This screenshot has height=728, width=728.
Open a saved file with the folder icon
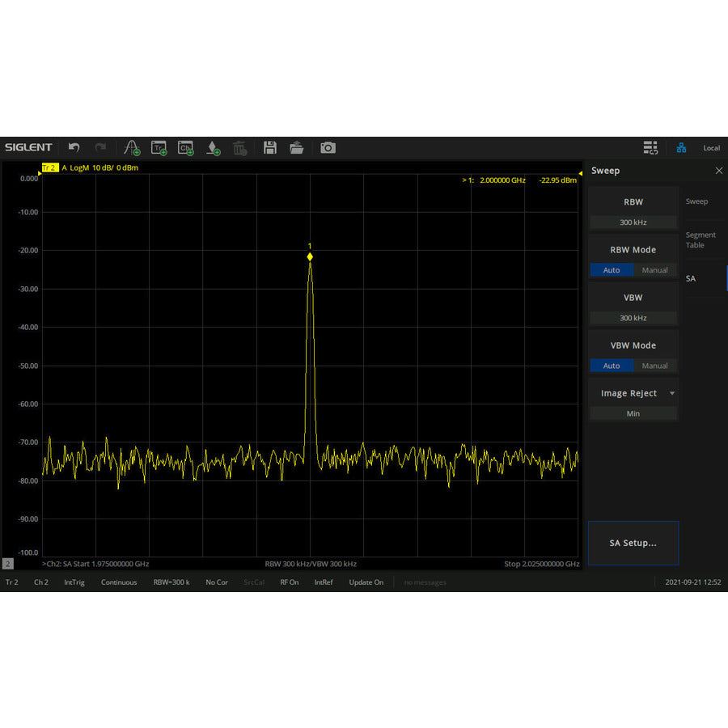pyautogui.click(x=297, y=148)
